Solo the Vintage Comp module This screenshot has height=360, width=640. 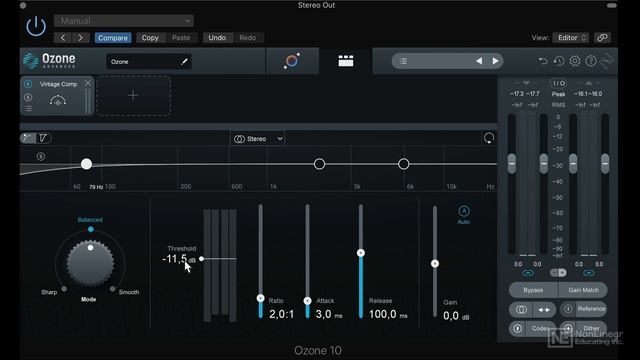click(28, 97)
